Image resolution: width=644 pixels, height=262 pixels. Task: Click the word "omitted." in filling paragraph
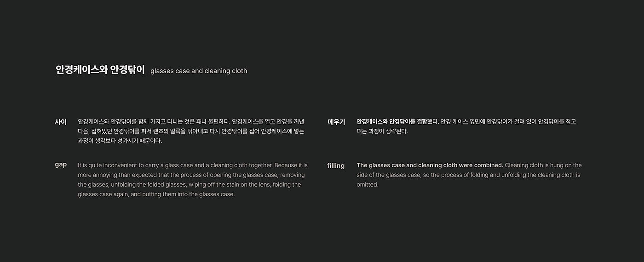pos(368,185)
